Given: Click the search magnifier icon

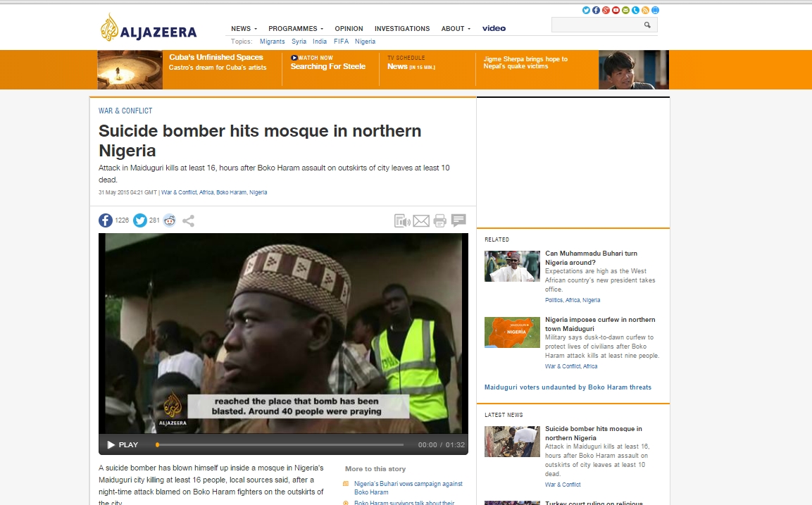Looking at the screenshot, I should pos(647,25).
